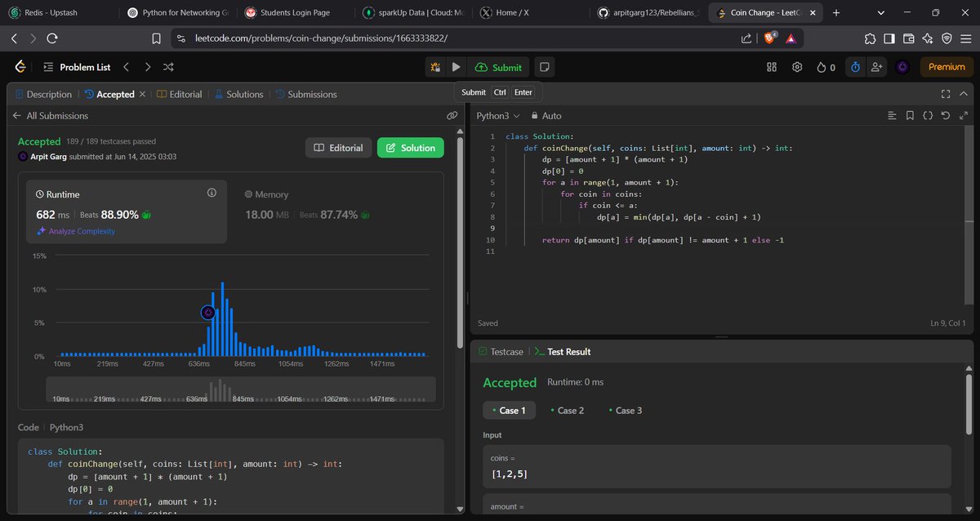Maximize the Code panel
Screen dimensions: 980x521
946,94
